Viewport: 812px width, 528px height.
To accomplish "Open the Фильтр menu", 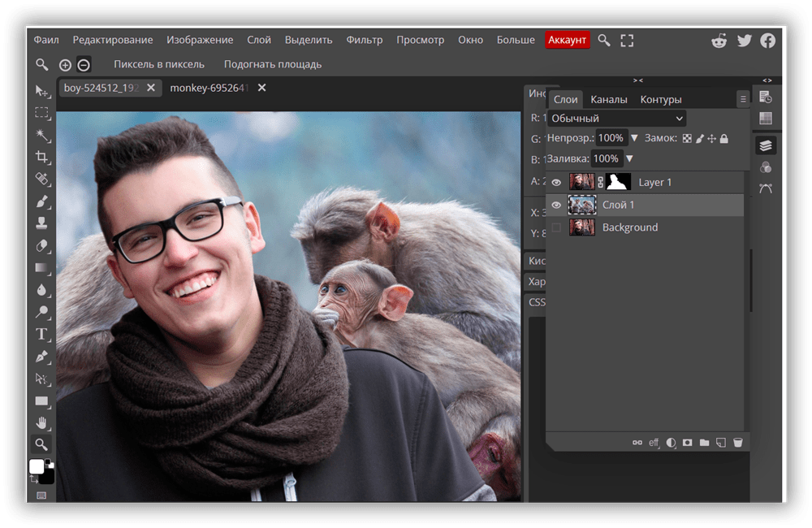I will tap(365, 40).
